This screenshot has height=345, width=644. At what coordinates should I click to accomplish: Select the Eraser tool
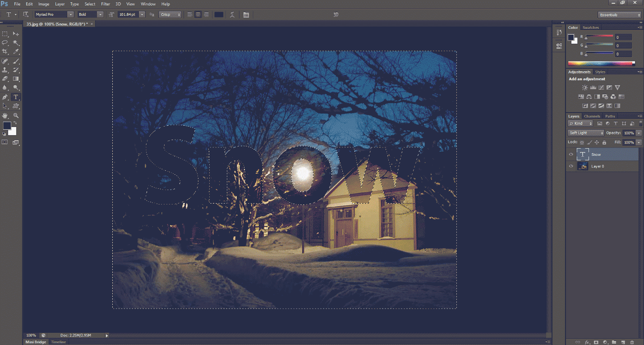pos(5,79)
